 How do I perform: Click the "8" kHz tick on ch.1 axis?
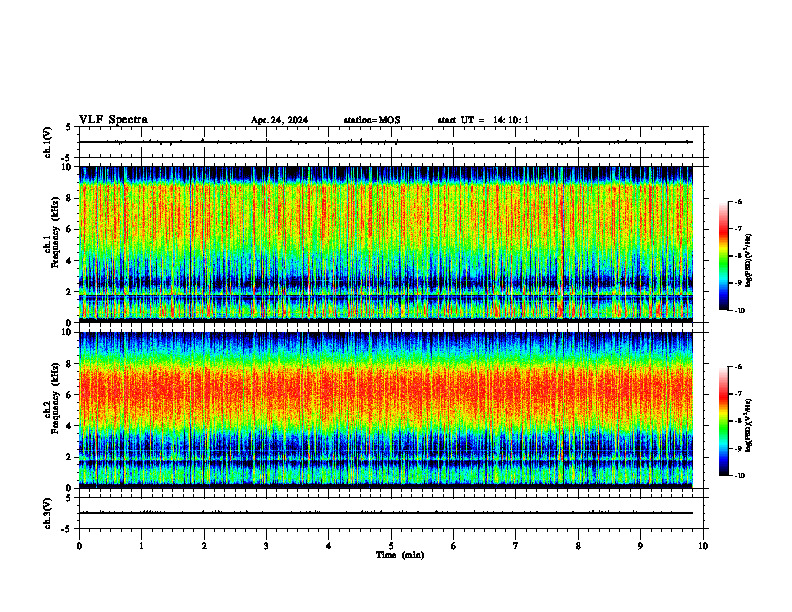tap(70, 198)
